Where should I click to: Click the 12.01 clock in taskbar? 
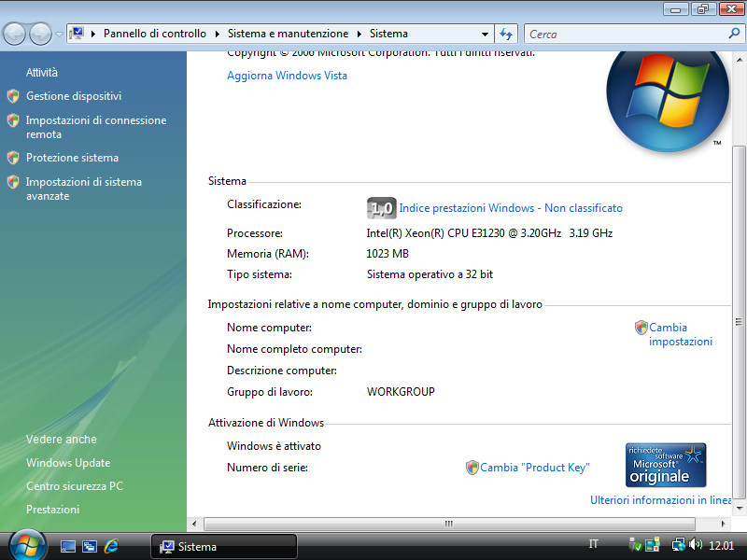tap(721, 546)
